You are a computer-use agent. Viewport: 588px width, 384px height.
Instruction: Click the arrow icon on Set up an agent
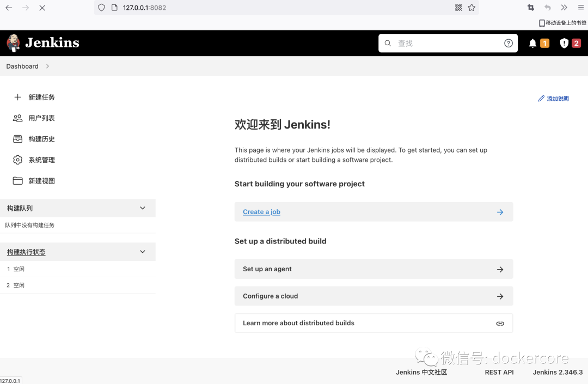click(500, 269)
